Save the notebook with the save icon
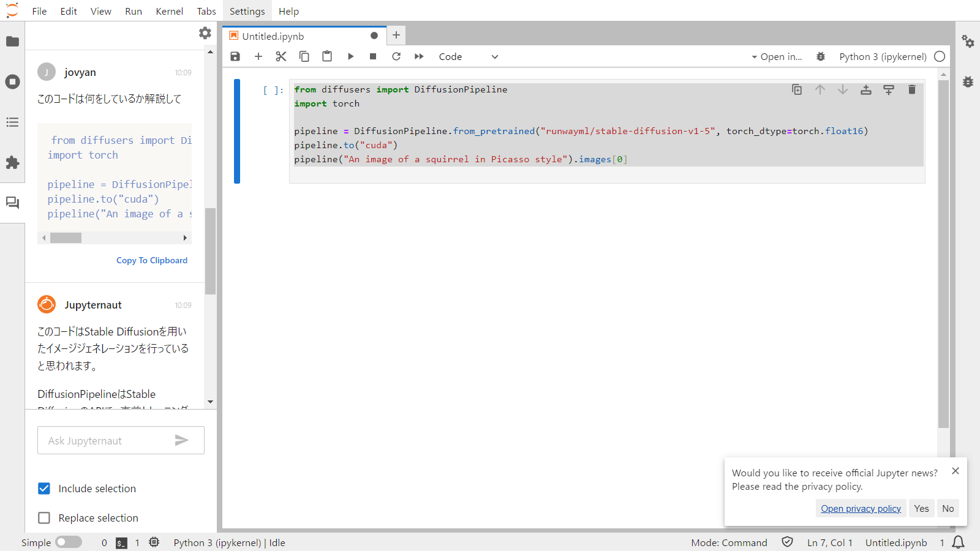The image size is (980, 551). coord(235,56)
